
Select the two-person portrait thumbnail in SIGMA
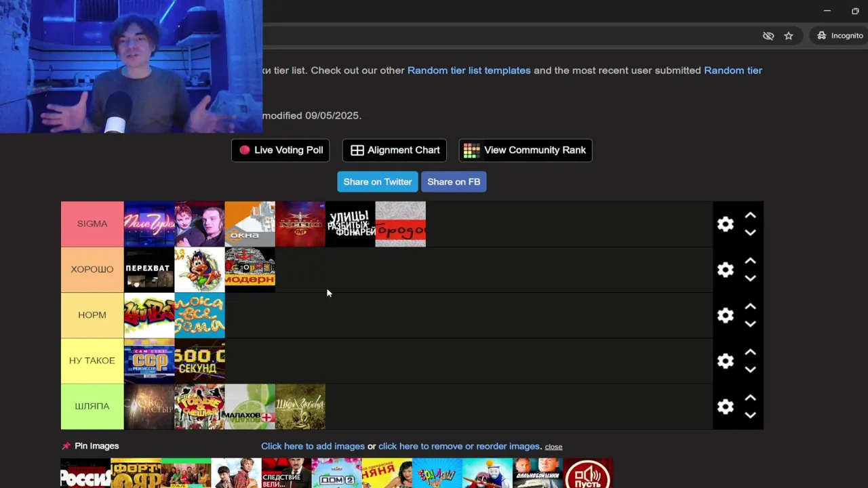[x=199, y=224]
